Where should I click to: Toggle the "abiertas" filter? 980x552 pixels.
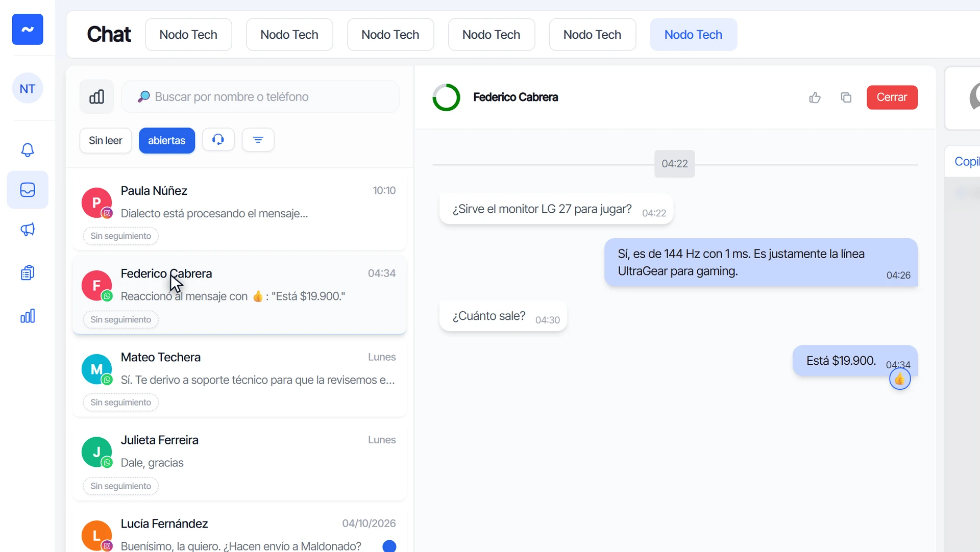pos(167,140)
